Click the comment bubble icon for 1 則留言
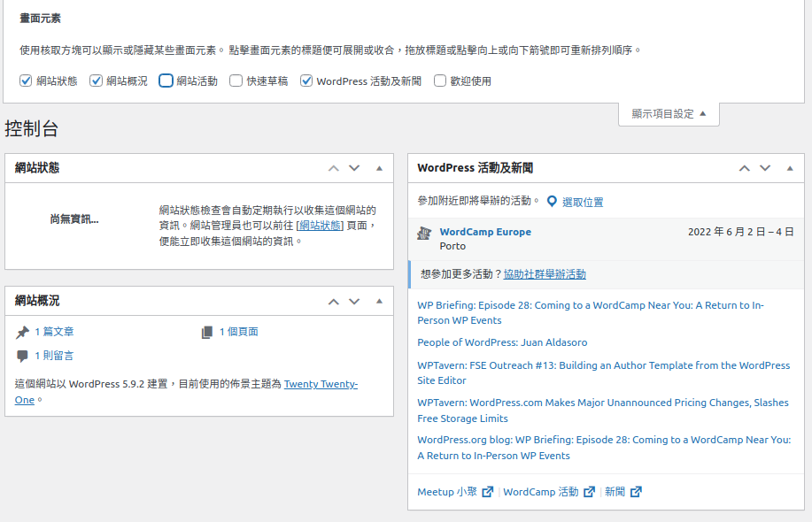Viewport: 812px width, 522px height. point(23,357)
